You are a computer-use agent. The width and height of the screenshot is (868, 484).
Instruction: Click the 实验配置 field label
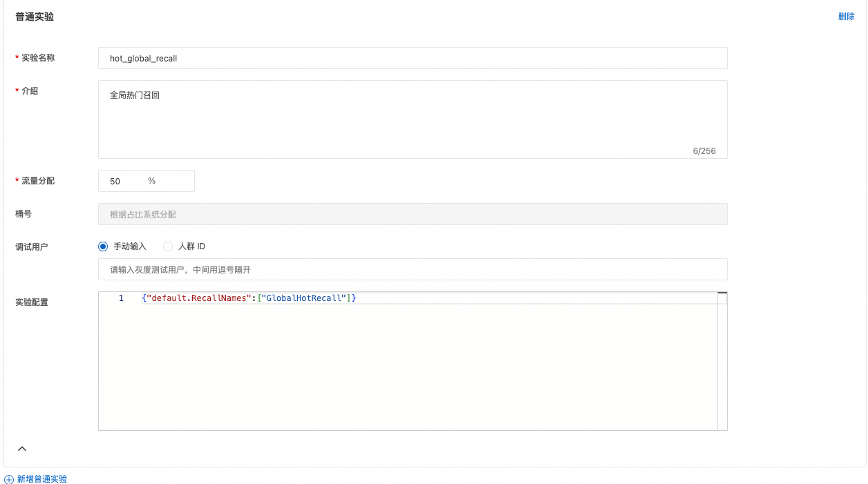(32, 302)
